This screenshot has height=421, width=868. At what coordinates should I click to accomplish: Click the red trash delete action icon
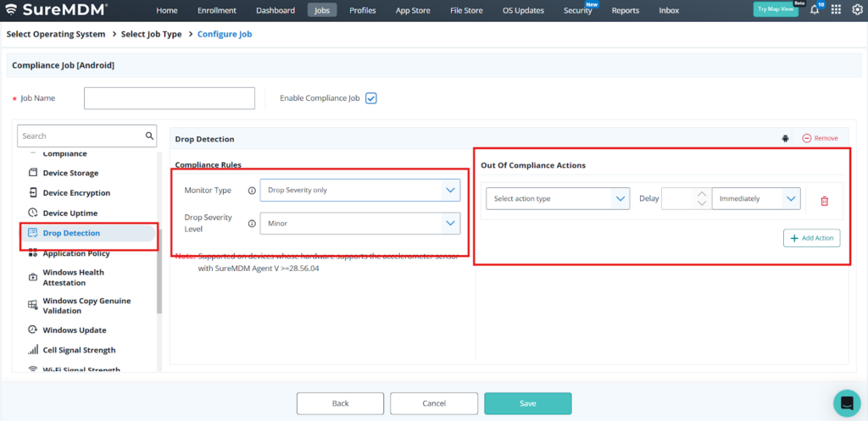point(824,201)
